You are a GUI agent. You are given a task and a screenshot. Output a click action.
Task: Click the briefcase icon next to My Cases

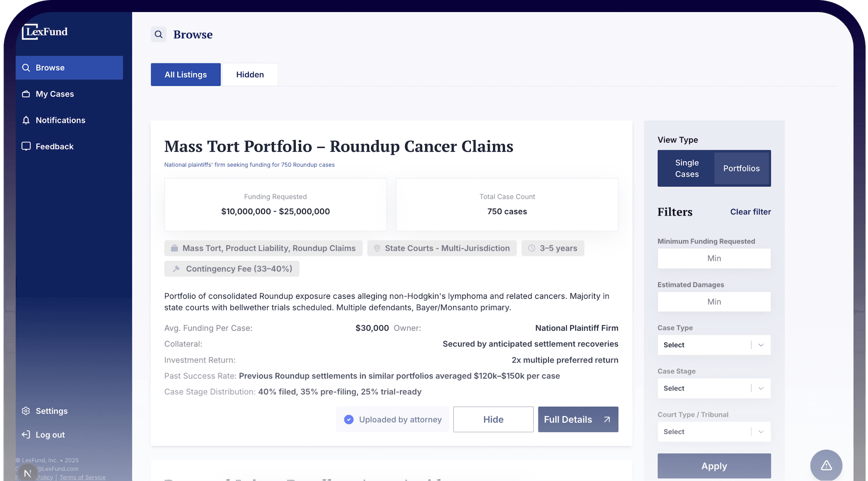point(27,94)
